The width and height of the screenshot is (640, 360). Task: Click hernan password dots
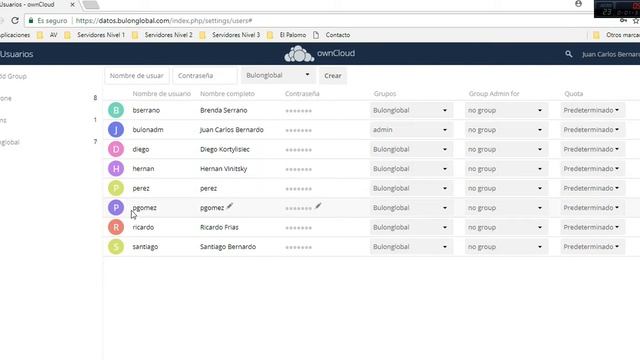(298, 169)
